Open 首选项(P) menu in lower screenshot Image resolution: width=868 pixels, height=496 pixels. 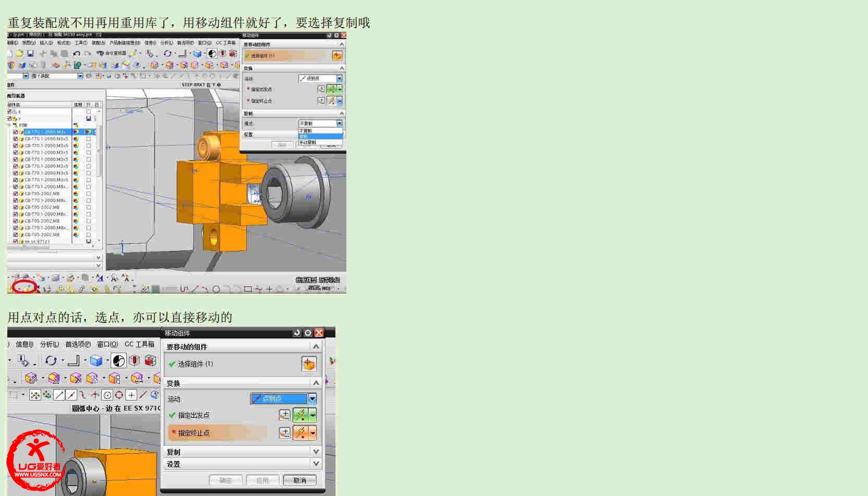click(78, 344)
